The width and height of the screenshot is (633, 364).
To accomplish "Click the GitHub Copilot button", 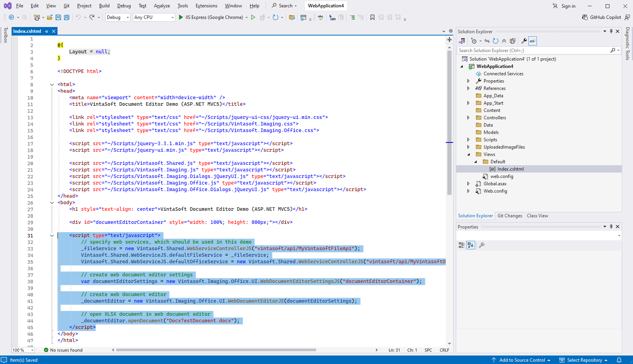I will pyautogui.click(x=602, y=17).
